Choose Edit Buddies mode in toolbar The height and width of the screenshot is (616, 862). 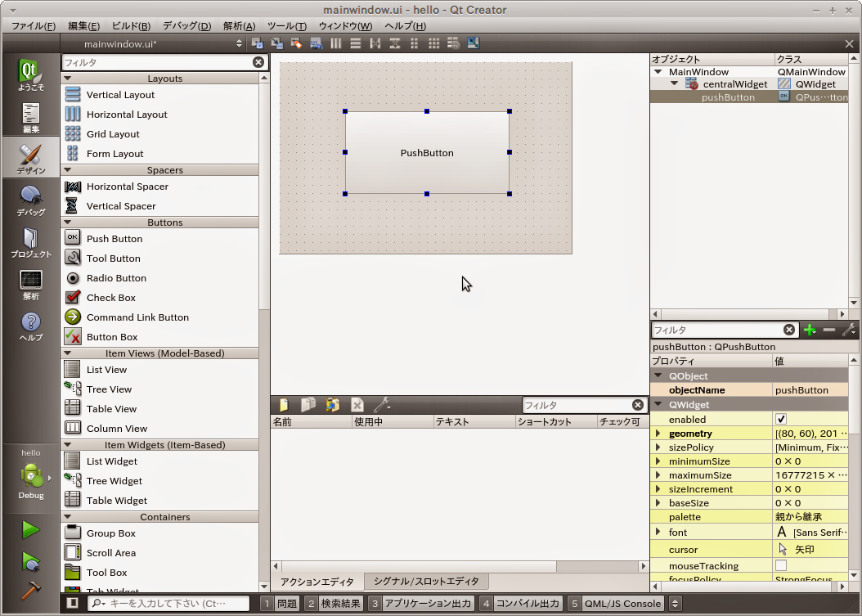tap(296, 43)
